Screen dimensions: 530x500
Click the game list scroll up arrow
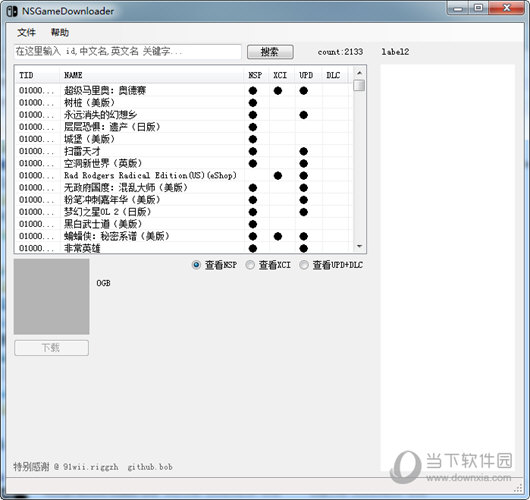(x=359, y=73)
